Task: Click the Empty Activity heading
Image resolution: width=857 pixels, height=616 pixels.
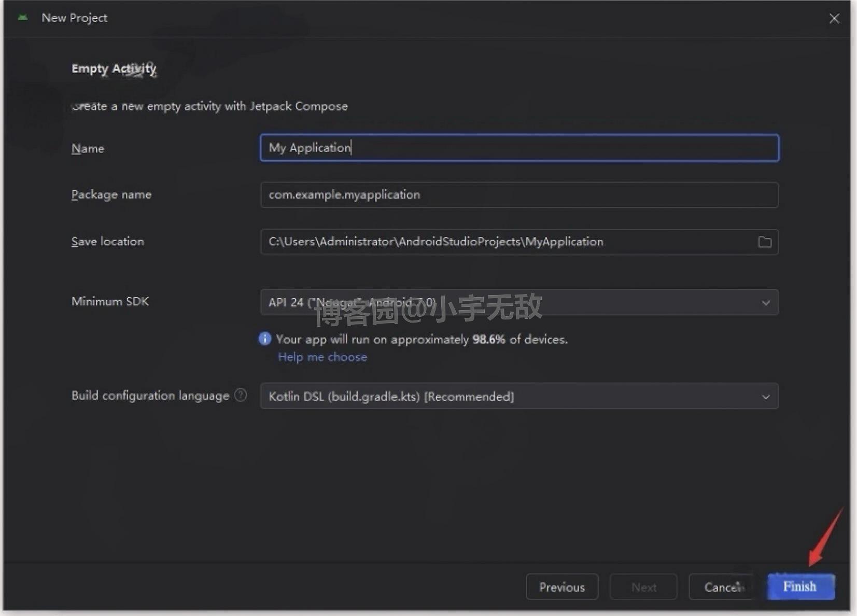Action: click(x=114, y=68)
